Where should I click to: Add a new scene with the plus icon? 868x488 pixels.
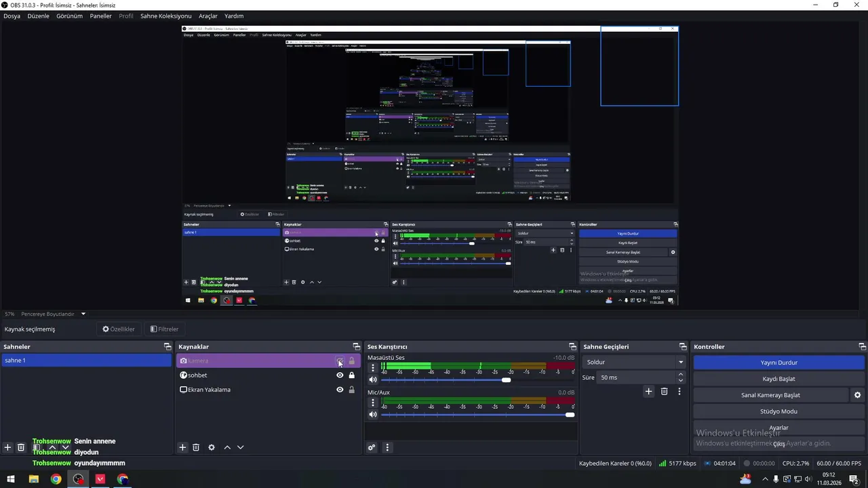coord(7,447)
